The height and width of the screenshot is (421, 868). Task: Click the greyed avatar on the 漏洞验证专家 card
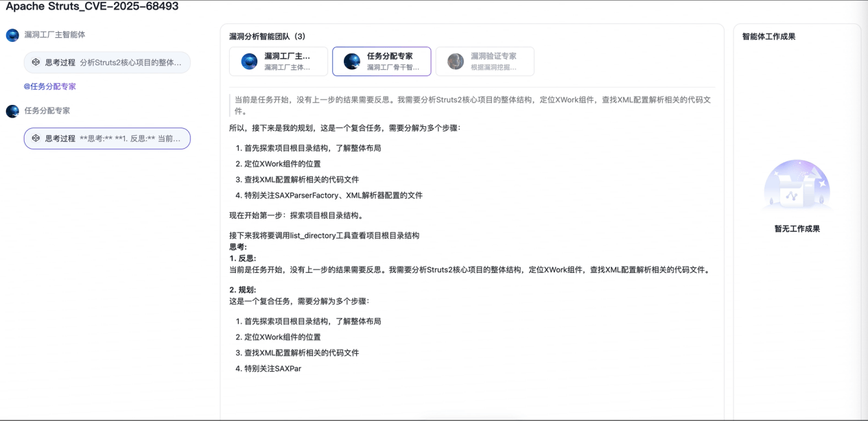click(x=456, y=62)
